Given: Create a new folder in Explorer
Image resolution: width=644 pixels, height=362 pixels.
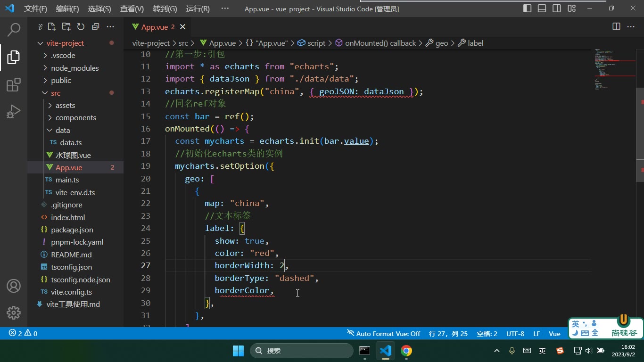Looking at the screenshot, I should [66, 27].
